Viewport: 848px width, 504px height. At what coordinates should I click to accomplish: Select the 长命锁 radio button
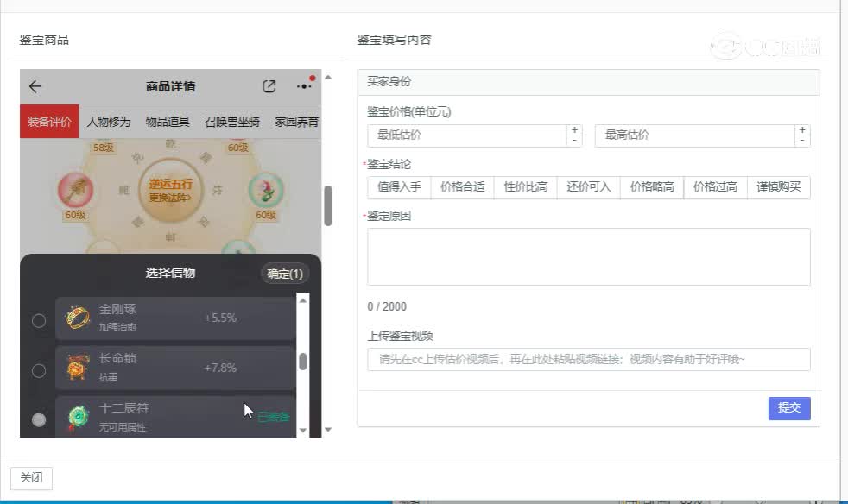38,369
